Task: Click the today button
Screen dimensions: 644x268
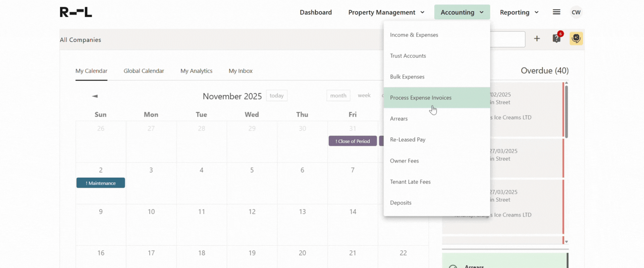Action: click(276, 96)
